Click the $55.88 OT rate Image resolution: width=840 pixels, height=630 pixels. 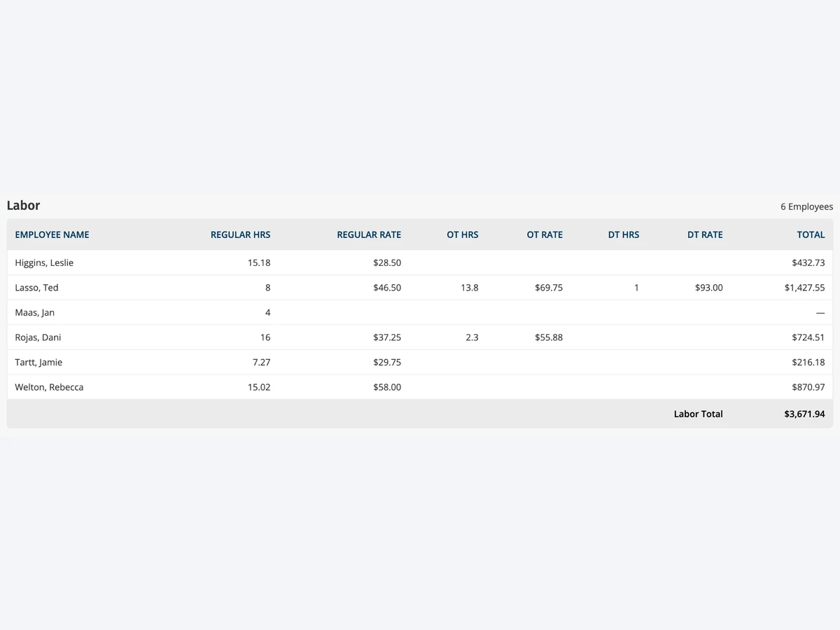[x=549, y=337]
